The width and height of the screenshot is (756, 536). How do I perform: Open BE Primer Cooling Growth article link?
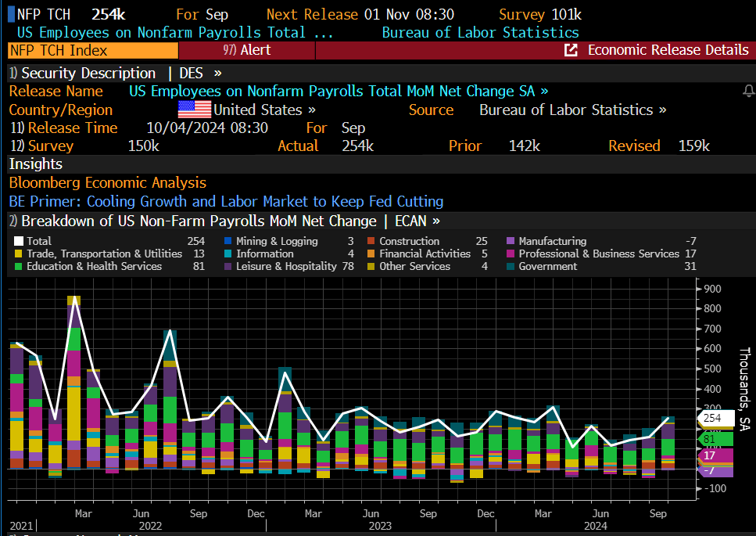(226, 201)
